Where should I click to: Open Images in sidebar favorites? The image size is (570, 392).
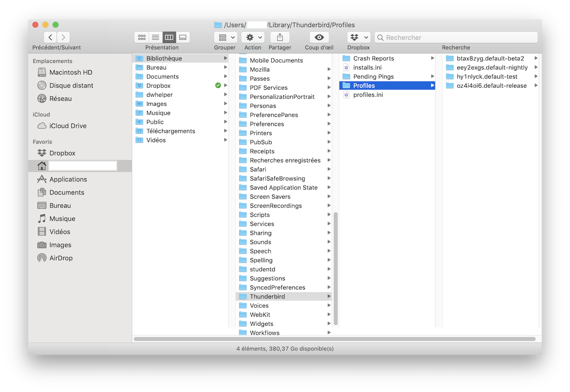[80, 245]
